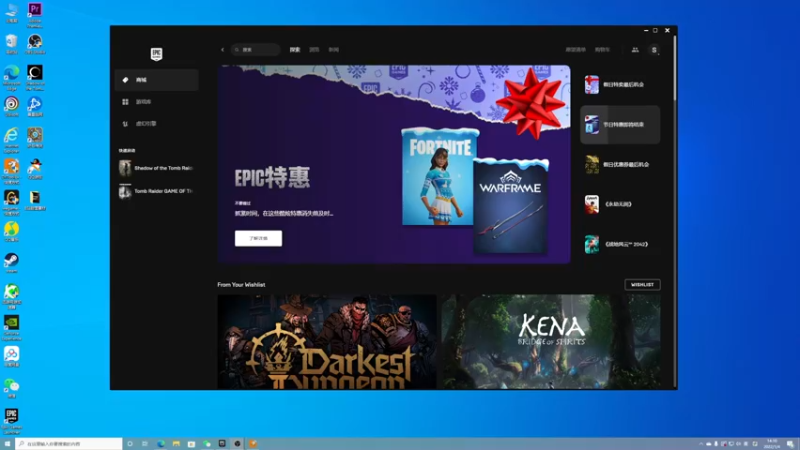This screenshot has height=450, width=800.
Task: Open the Baidu Netdisk desktop shortcut
Action: click(x=11, y=357)
